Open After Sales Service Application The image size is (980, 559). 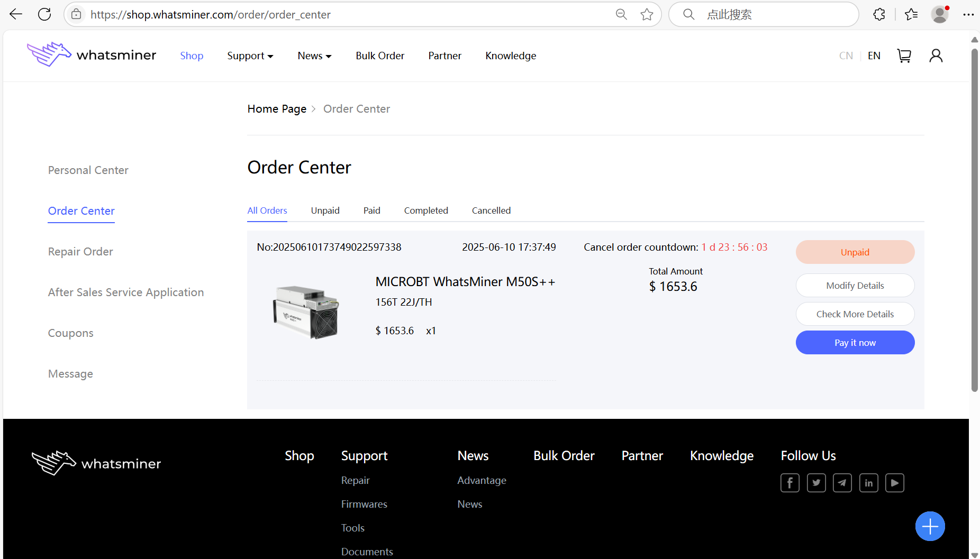(126, 292)
